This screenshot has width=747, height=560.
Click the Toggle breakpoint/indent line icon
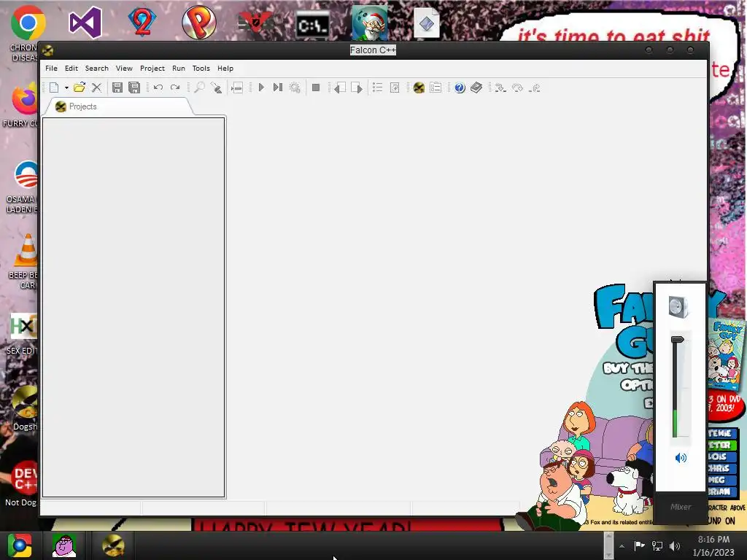[x=237, y=87]
